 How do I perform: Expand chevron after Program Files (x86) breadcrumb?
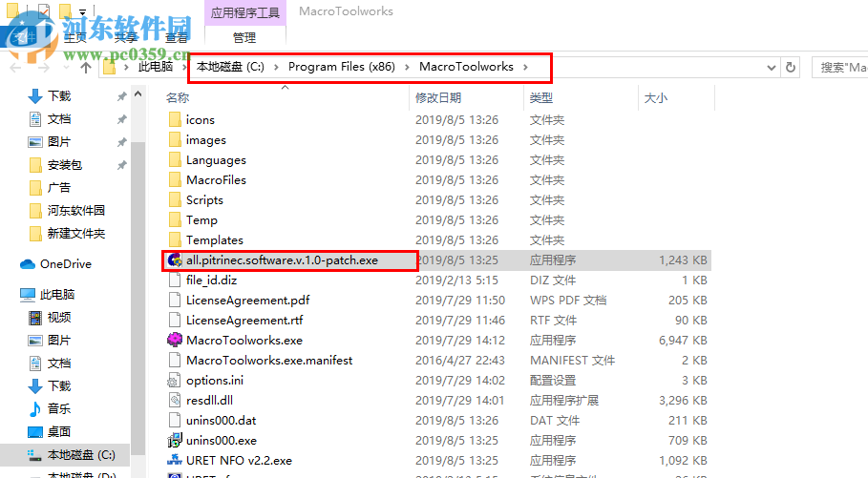click(408, 67)
